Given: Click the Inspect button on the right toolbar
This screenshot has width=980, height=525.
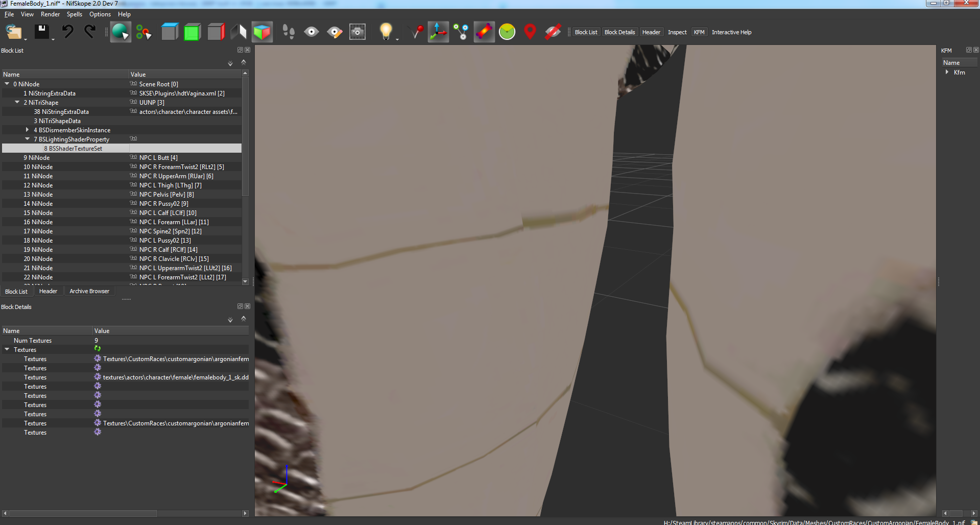Looking at the screenshot, I should [x=677, y=32].
